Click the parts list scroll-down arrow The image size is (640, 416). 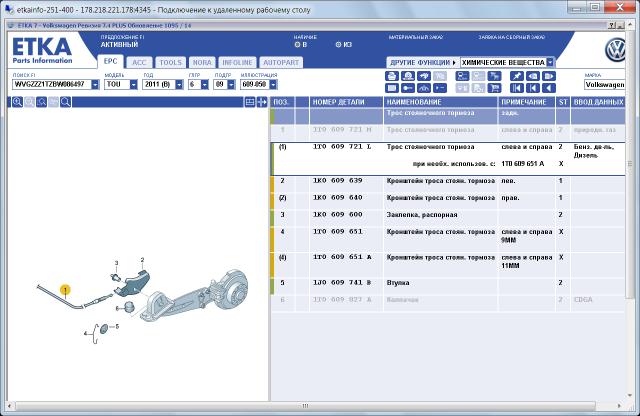(x=630, y=395)
